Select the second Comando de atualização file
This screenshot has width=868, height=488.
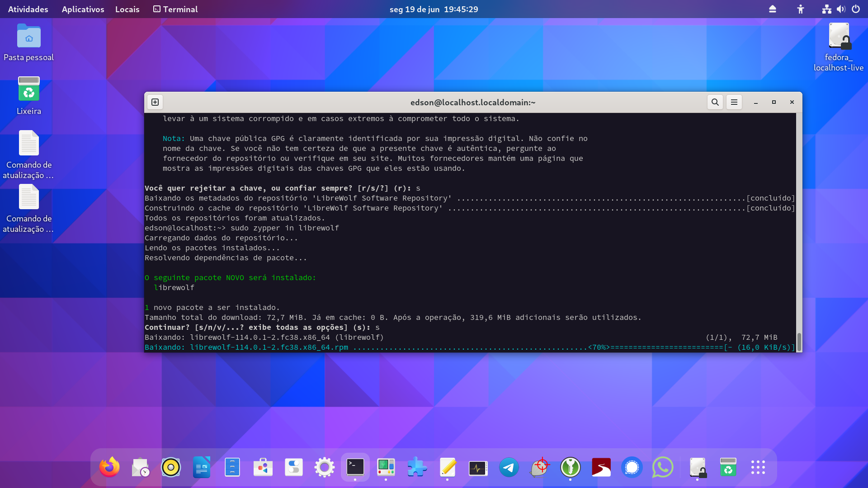point(29,209)
